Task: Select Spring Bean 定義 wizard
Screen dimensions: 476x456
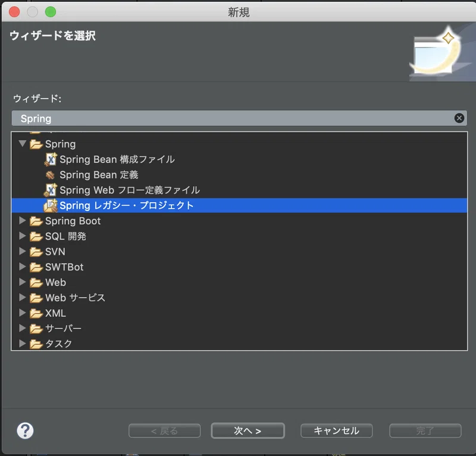Action: tap(99, 175)
